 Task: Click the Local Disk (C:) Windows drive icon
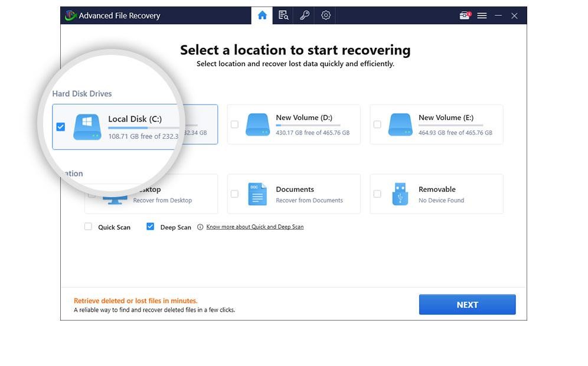(x=87, y=127)
